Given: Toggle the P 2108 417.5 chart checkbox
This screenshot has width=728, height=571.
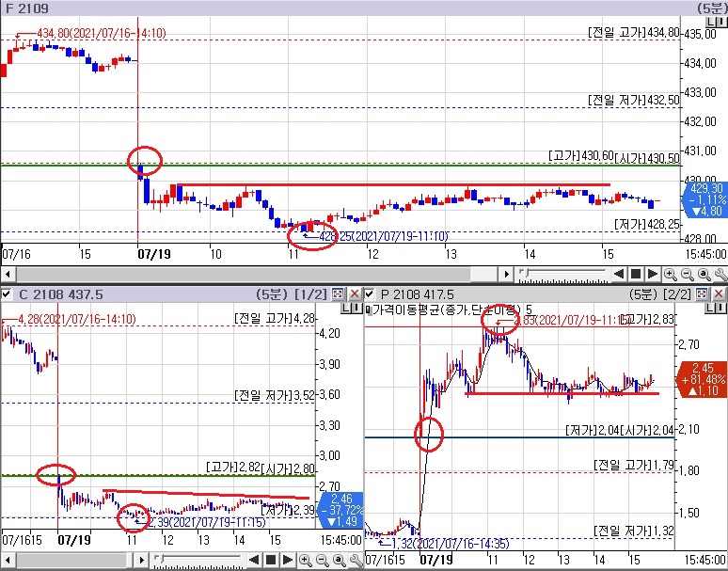Looking at the screenshot, I should coord(370,293).
